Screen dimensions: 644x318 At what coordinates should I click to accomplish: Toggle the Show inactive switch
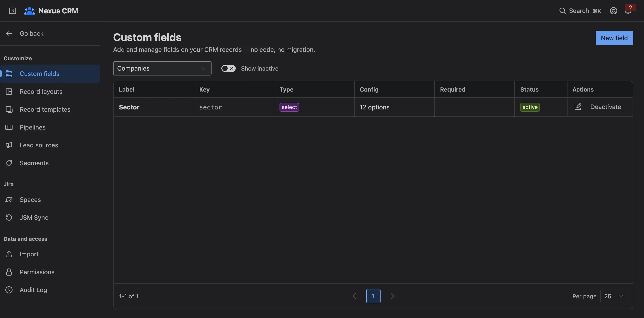228,68
